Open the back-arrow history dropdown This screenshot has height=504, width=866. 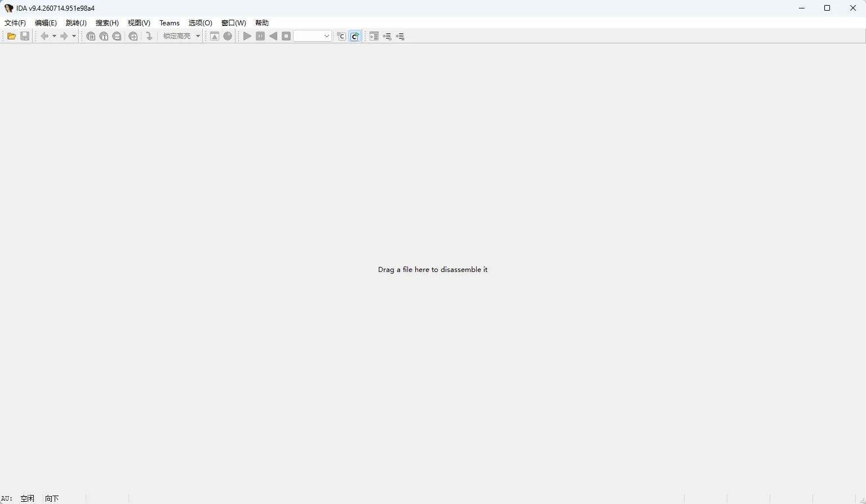click(x=54, y=36)
